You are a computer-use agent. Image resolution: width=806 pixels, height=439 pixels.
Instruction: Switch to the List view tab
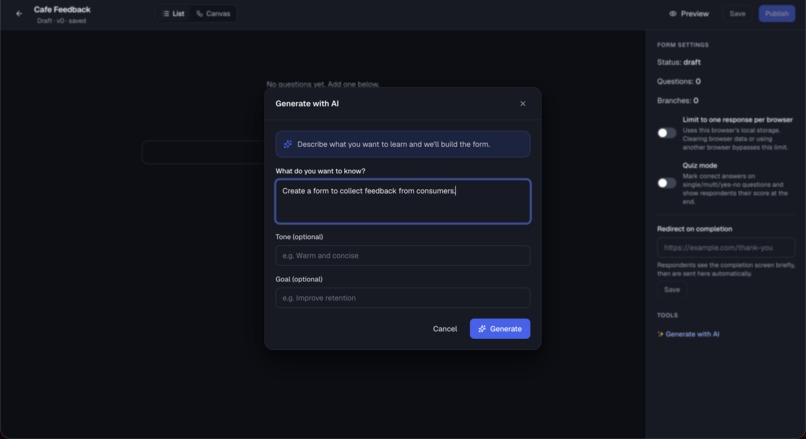pyautogui.click(x=174, y=14)
